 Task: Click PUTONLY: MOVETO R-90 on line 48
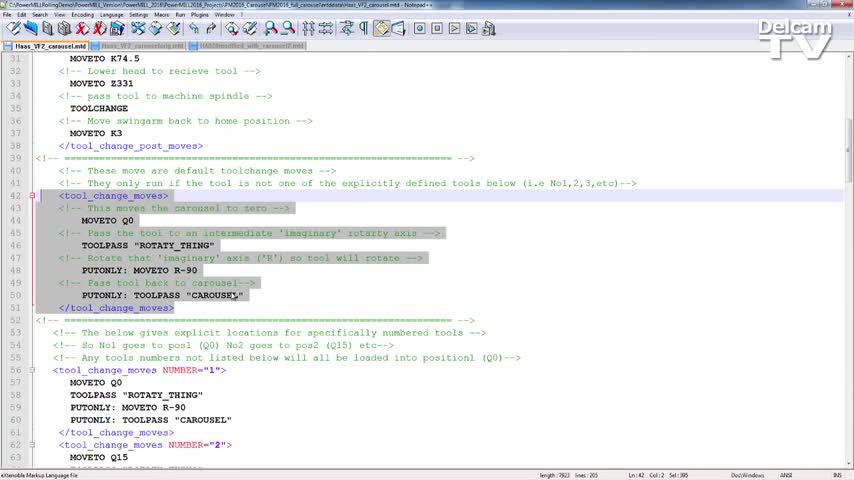pyautogui.click(x=139, y=270)
